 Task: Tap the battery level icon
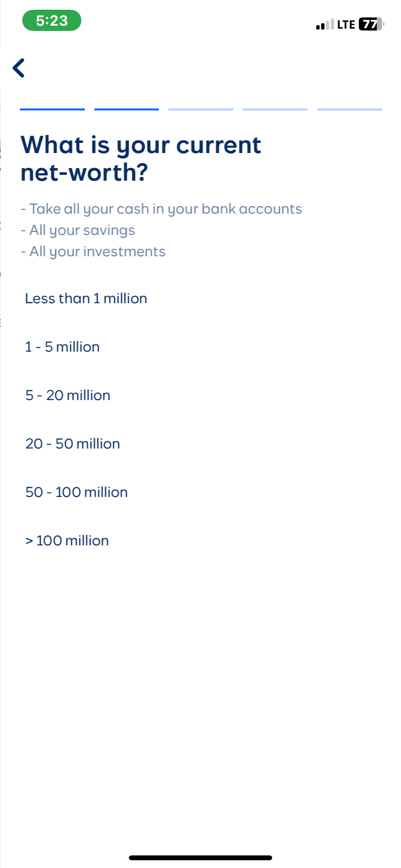coord(371,24)
